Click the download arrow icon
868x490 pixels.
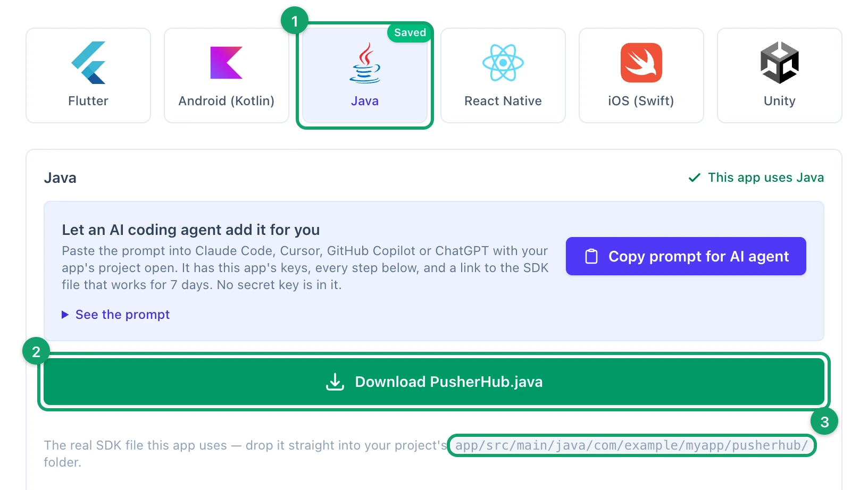point(335,382)
